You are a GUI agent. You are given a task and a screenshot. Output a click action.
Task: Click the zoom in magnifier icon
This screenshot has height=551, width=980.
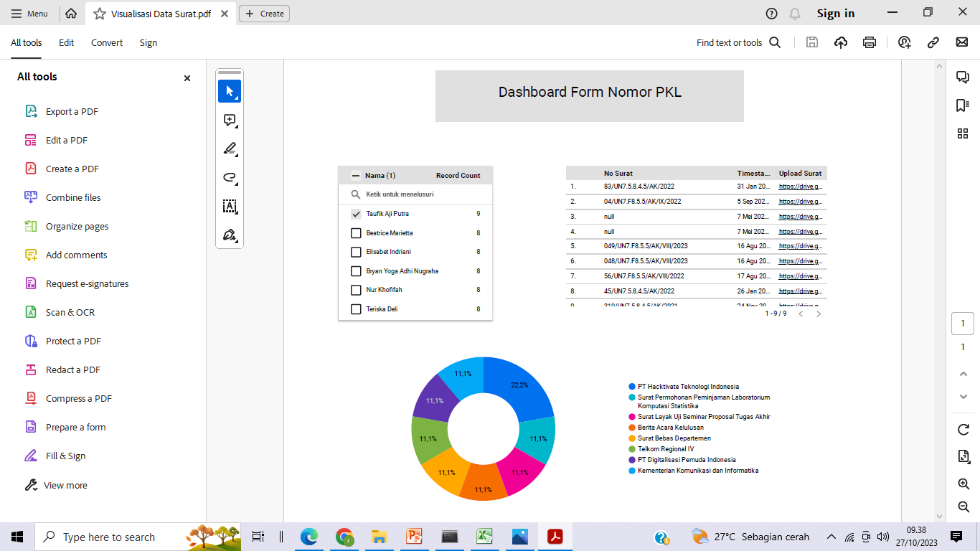point(963,484)
